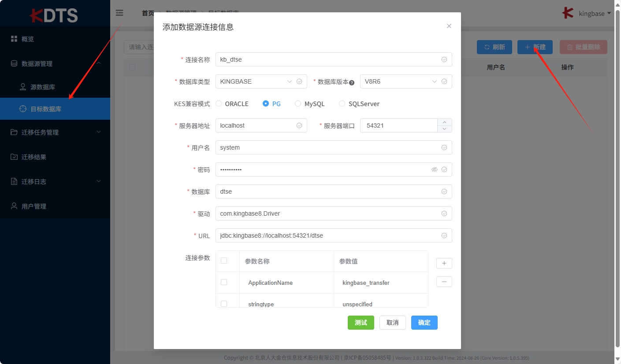Click the check icon in 服务器地址 field
Viewport: 621px width, 364px height.
(299, 125)
